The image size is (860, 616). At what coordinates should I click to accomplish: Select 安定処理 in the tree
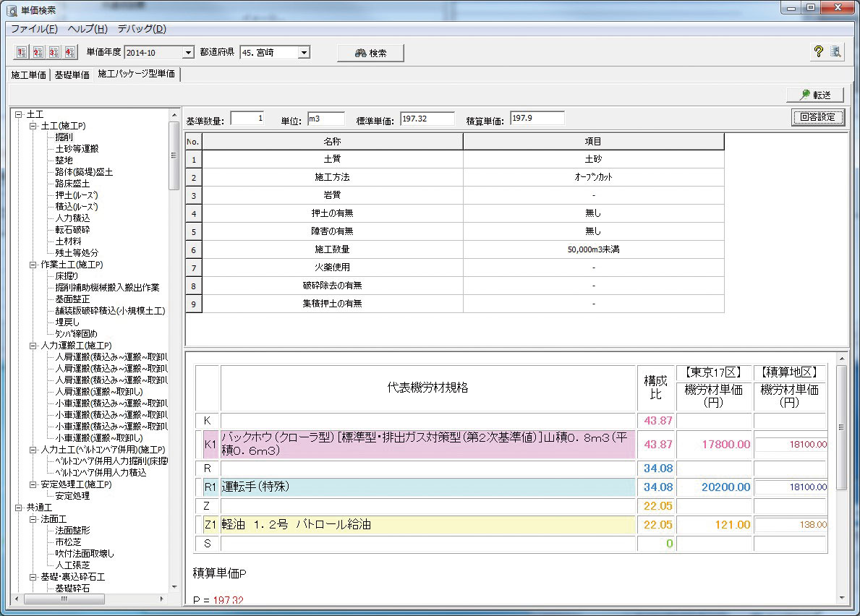click(72, 496)
